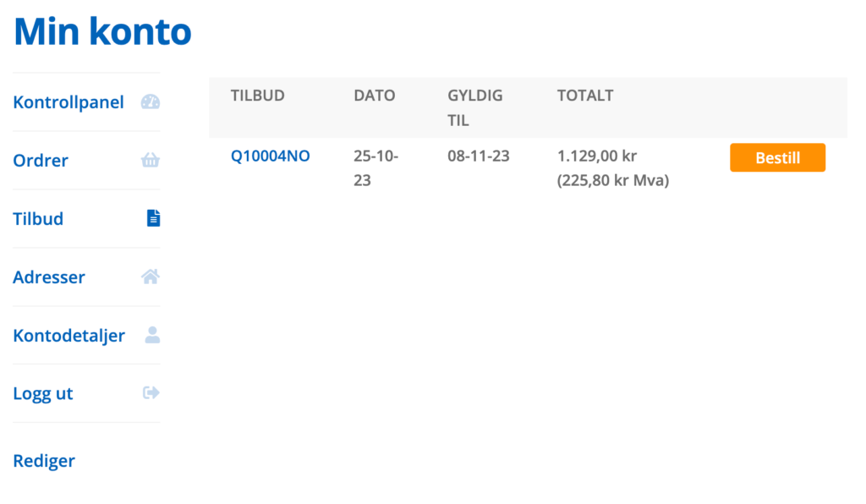
Task: Open quote Q10004NO
Action: (x=270, y=156)
